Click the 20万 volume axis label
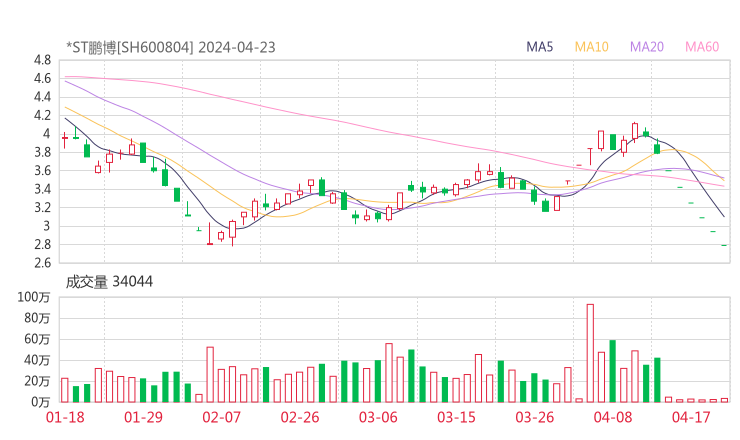Screen dimensions: 740x440 (x=37, y=381)
